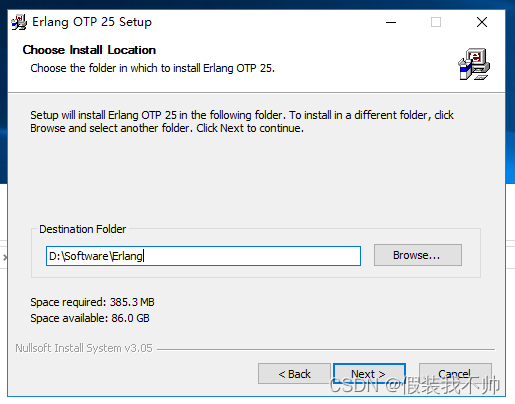Continue installation with Next >
Viewport: 515px width, 404px height.
point(369,374)
